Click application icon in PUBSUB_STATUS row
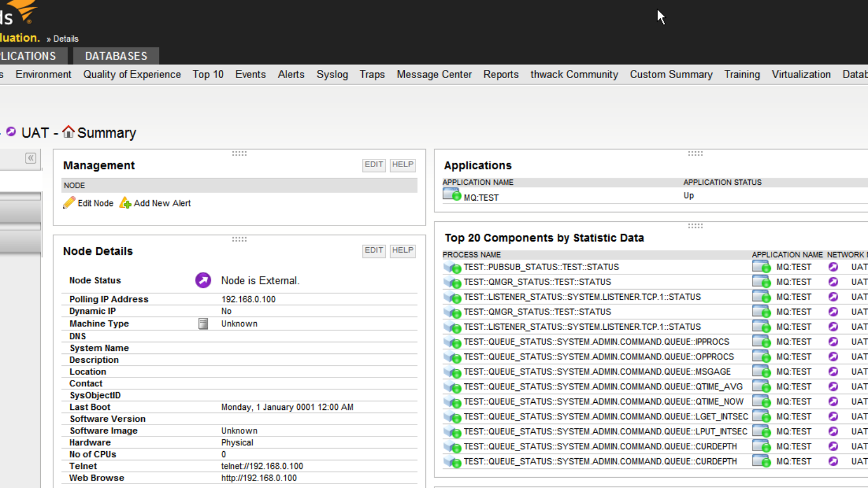868x488 pixels. (761, 267)
